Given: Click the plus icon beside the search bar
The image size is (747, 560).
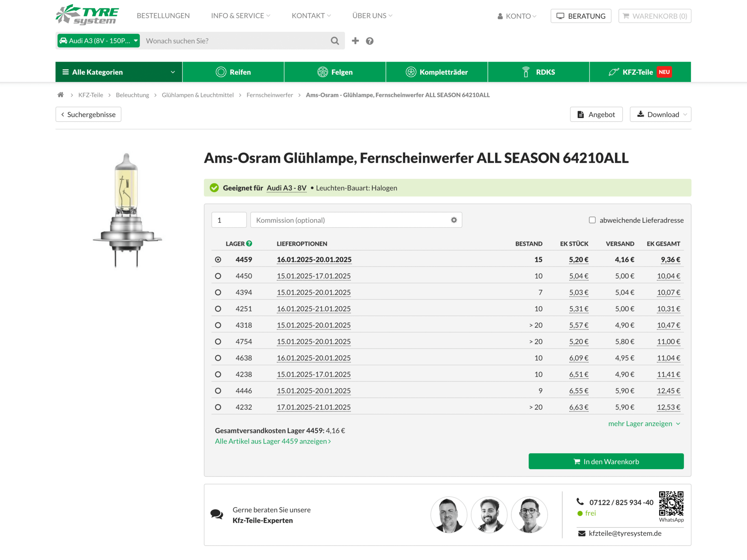Looking at the screenshot, I should pyautogui.click(x=355, y=41).
